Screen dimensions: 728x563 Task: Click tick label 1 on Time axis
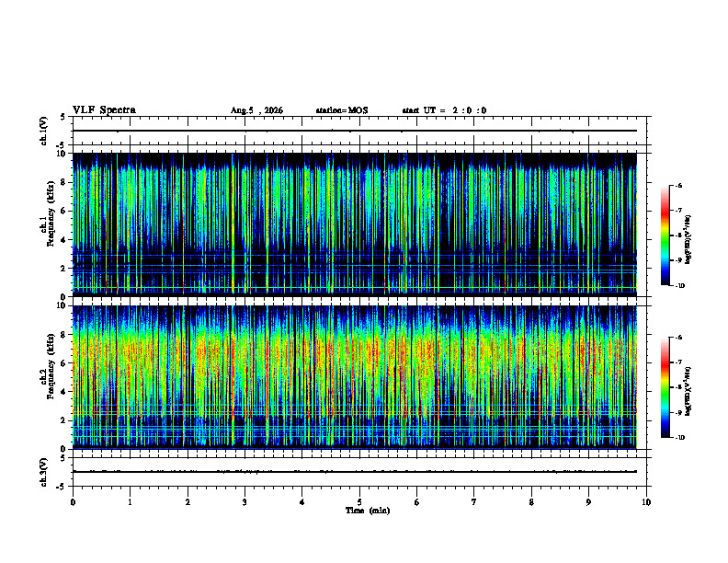click(130, 502)
